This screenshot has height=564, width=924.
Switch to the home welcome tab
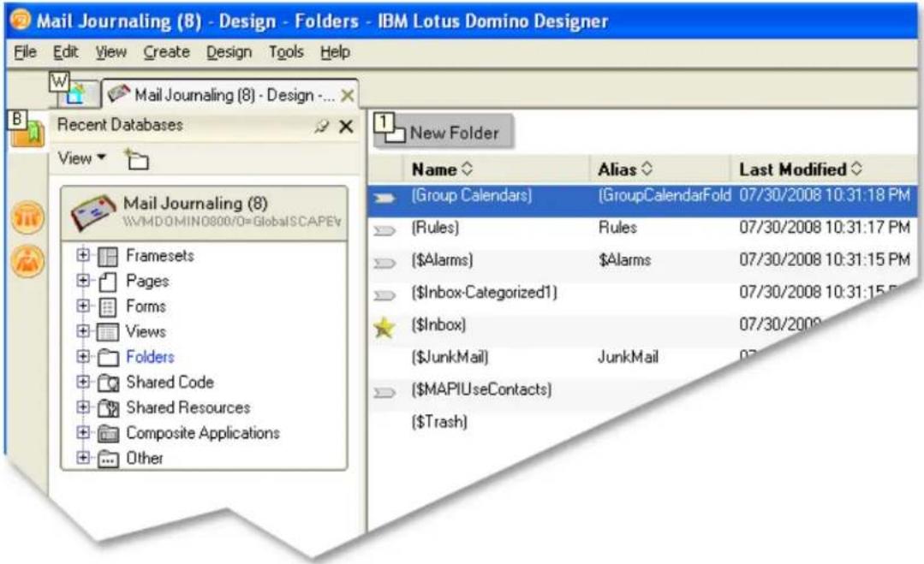click(x=75, y=94)
